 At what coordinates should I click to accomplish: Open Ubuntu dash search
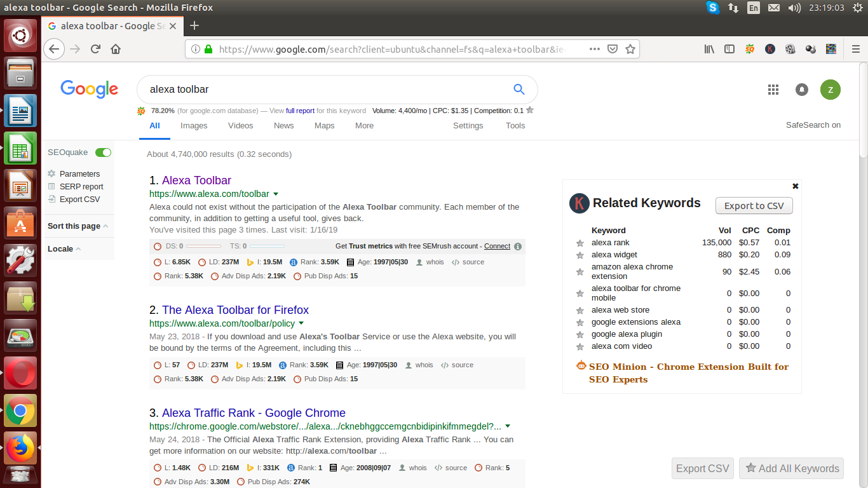pyautogui.click(x=20, y=36)
